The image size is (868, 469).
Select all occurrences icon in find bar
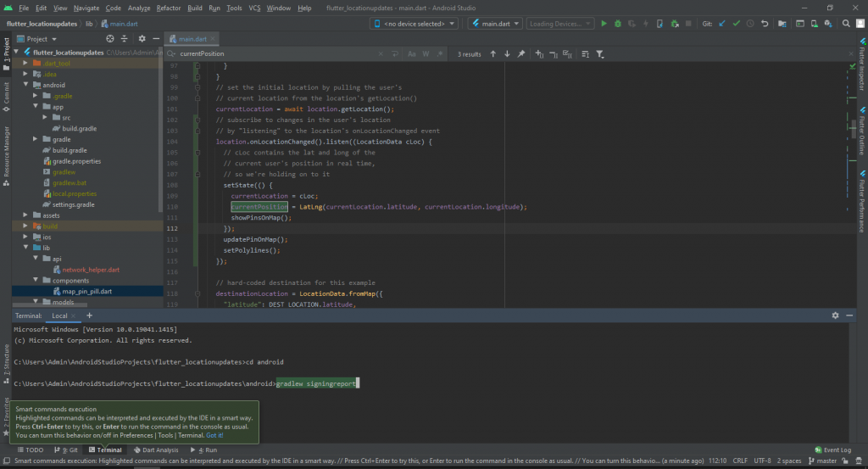coord(567,53)
